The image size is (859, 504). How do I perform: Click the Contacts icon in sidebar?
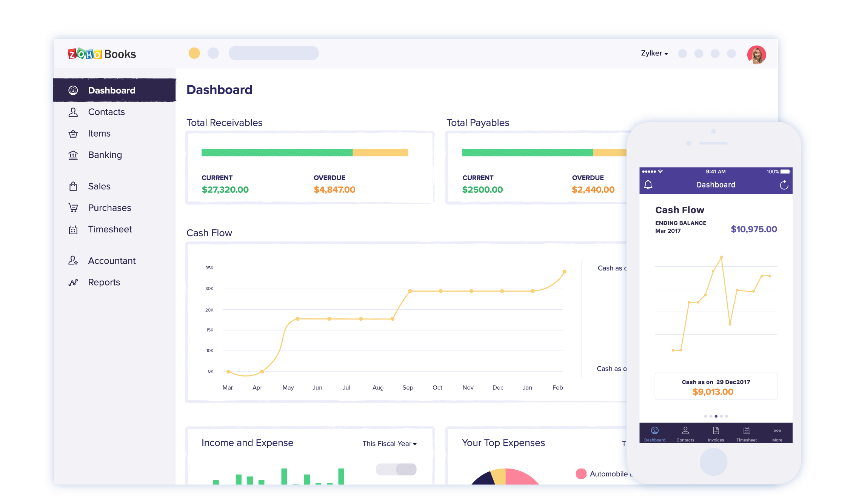click(x=73, y=112)
